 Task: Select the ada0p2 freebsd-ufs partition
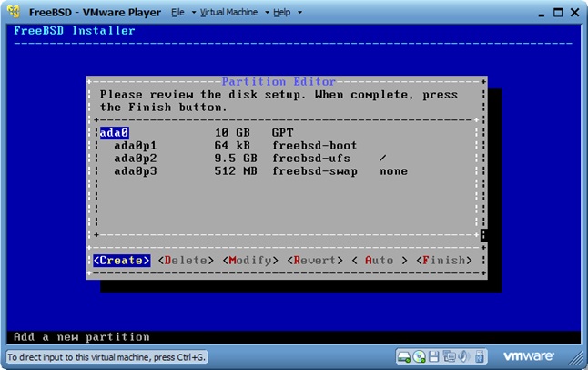click(135, 158)
